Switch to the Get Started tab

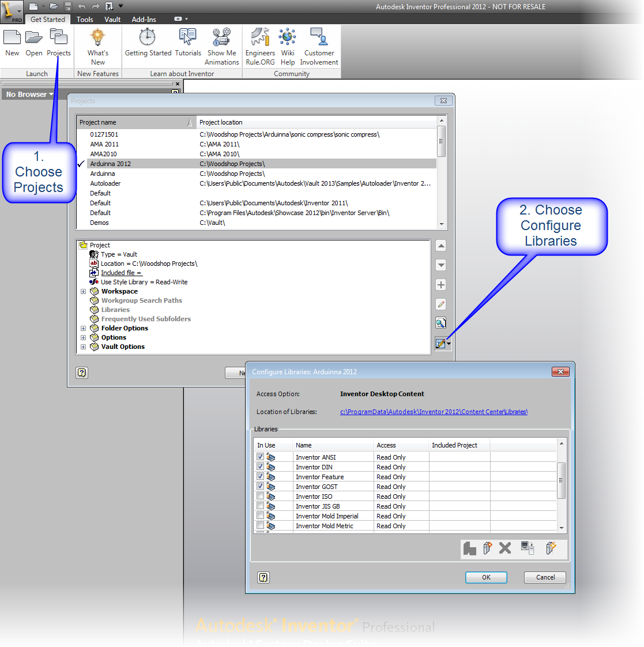48,20
